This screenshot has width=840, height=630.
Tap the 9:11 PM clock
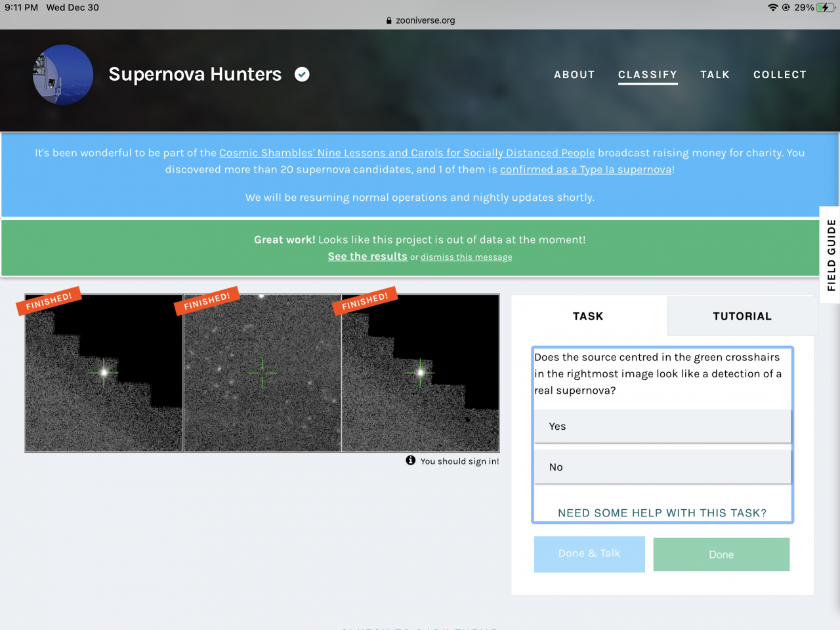22,7
